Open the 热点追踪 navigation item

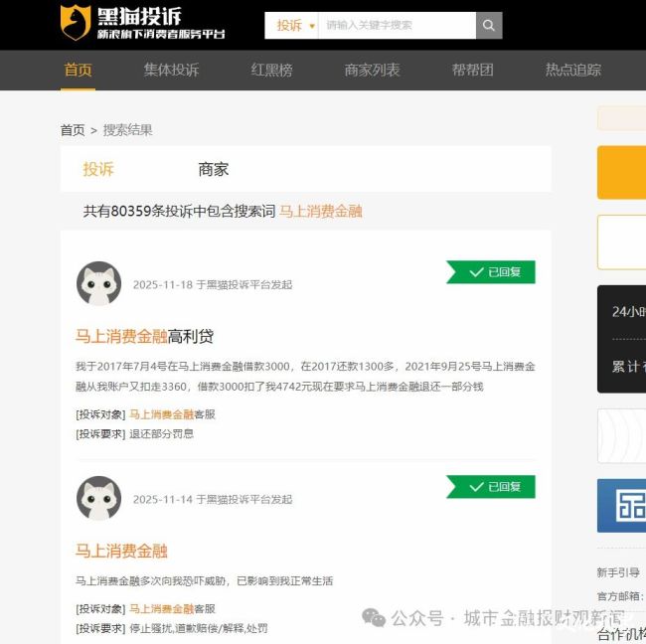(573, 70)
